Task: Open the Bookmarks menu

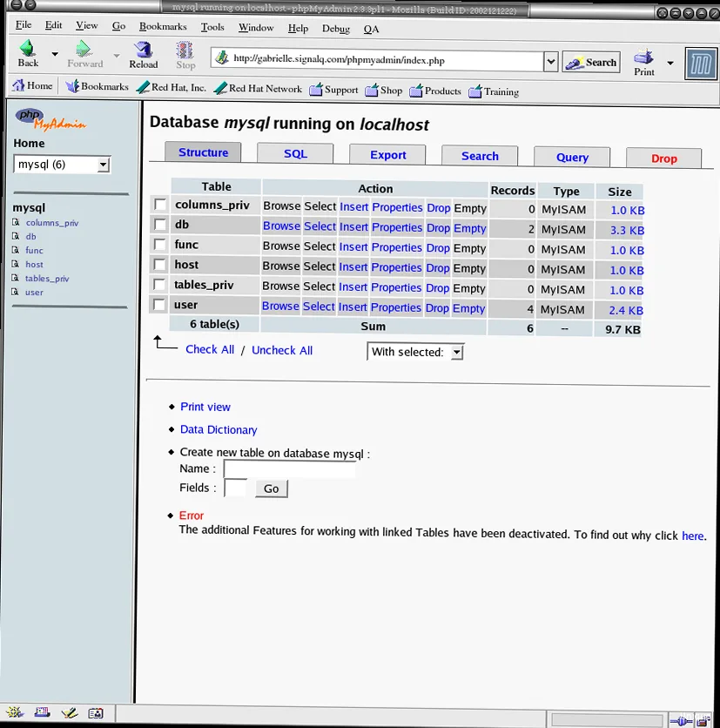Action: coord(162,25)
